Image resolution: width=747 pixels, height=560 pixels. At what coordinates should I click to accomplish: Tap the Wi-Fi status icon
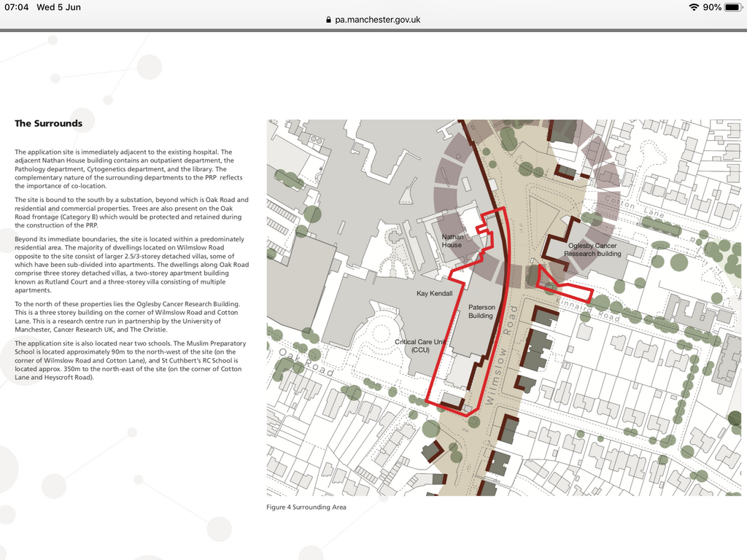click(x=694, y=7)
